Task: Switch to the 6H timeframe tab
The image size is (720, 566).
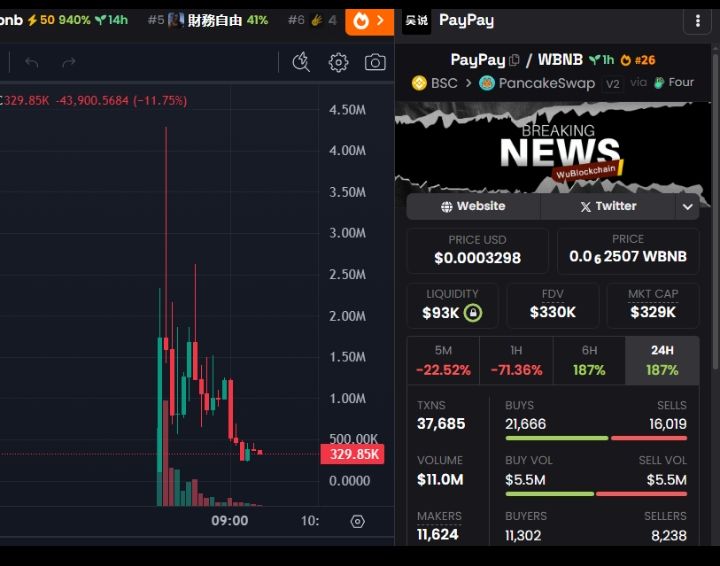Action: [x=589, y=361]
